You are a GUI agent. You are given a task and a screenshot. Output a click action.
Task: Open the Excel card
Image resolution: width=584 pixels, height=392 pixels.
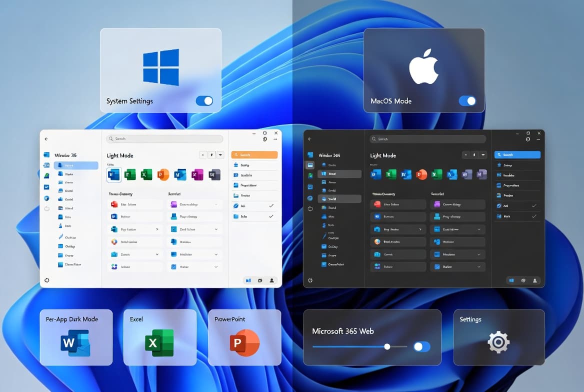coord(160,337)
